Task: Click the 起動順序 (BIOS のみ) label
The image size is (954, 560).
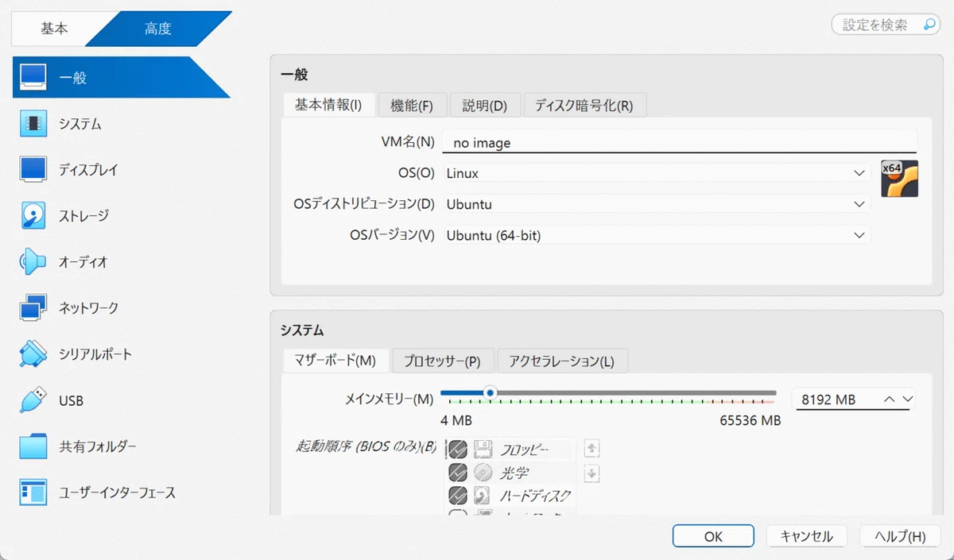Action: (x=366, y=446)
